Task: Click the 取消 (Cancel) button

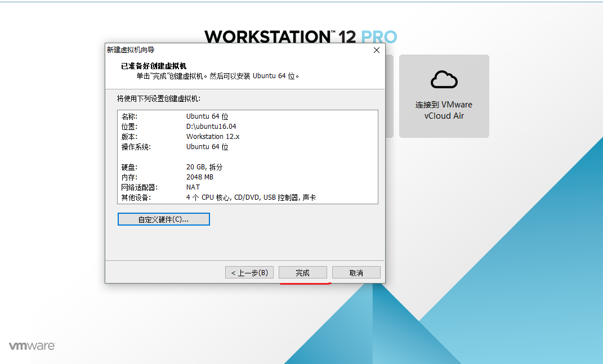Action: tap(356, 272)
